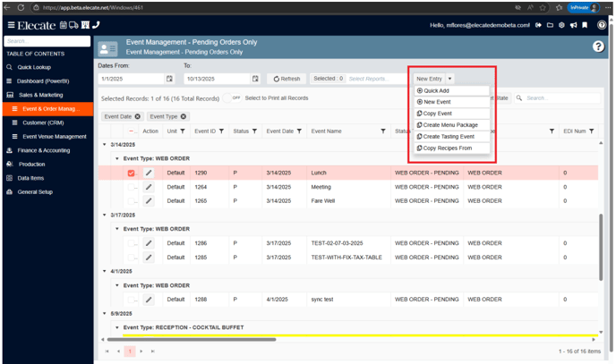Click the logout icon beside user email
Viewport: 616px width, 364px height.
pyautogui.click(x=538, y=25)
